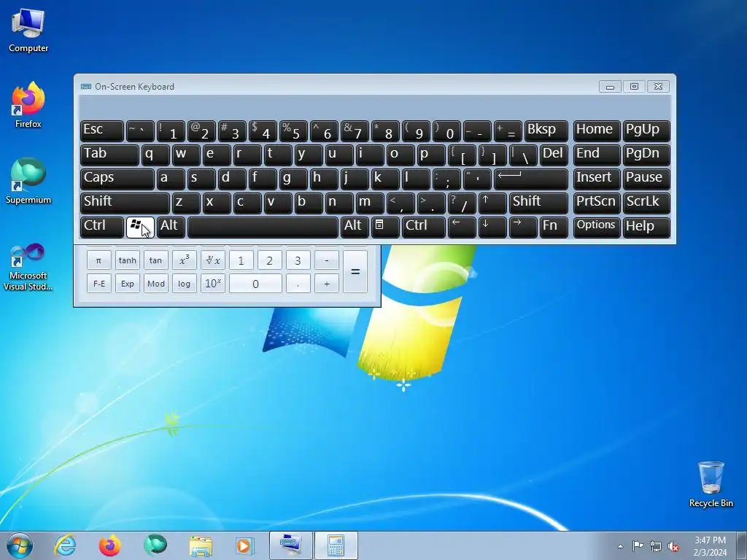The width and height of the screenshot is (747, 560).
Task: Click the Show desktop strip on taskbar
Action: point(742,545)
